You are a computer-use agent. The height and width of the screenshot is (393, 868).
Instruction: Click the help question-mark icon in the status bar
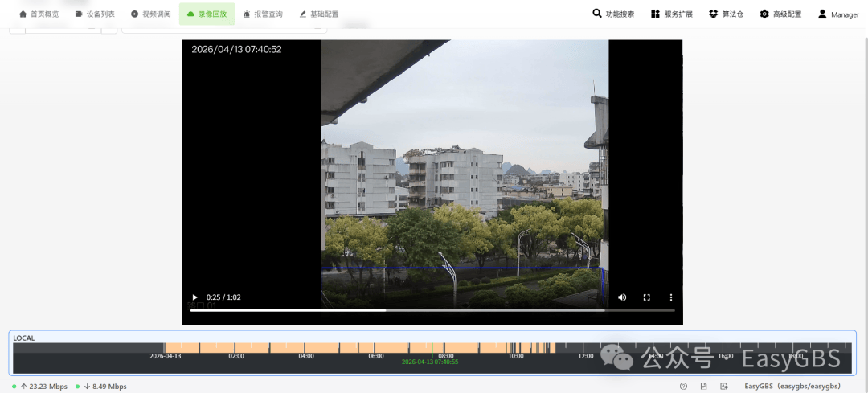click(x=683, y=387)
